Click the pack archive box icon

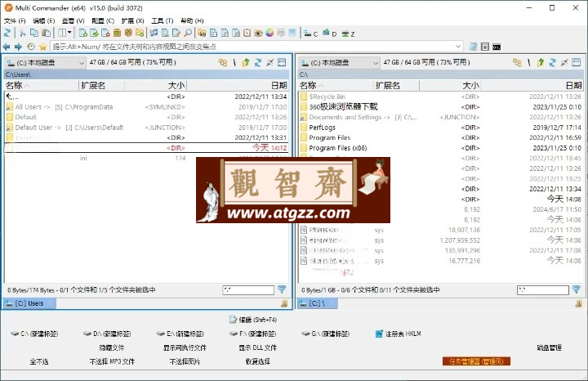tap(117, 33)
